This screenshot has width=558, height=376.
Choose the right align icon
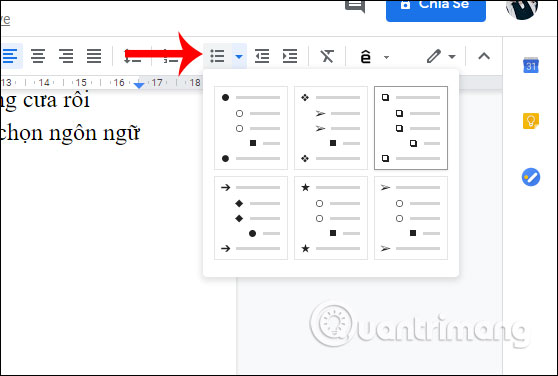[66, 56]
